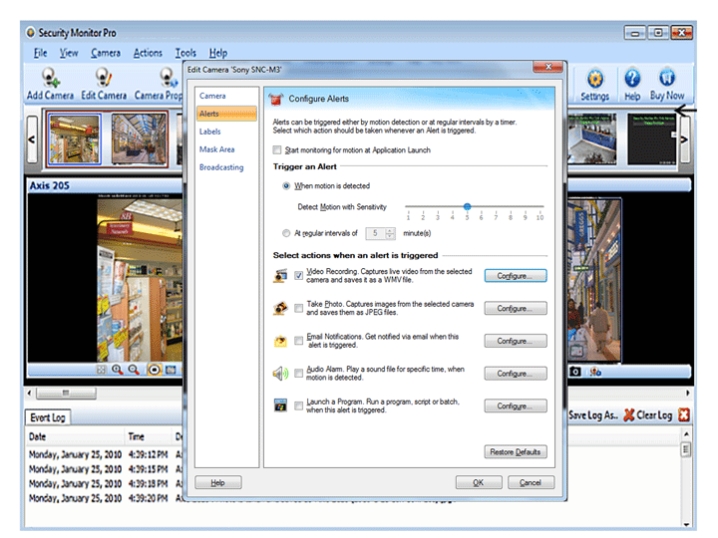Viewport: 718px width, 538px height.
Task: Click the record icon below camera preview
Action: (x=154, y=370)
